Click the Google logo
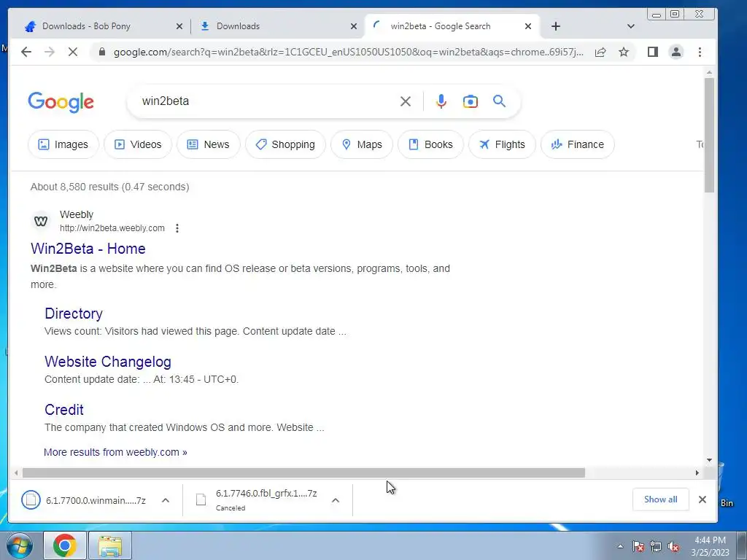Viewport: 747px width, 560px height. [61, 102]
